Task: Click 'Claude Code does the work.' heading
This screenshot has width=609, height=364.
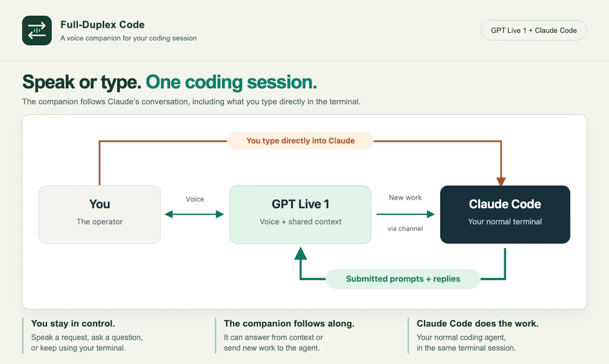Action: coord(478,324)
